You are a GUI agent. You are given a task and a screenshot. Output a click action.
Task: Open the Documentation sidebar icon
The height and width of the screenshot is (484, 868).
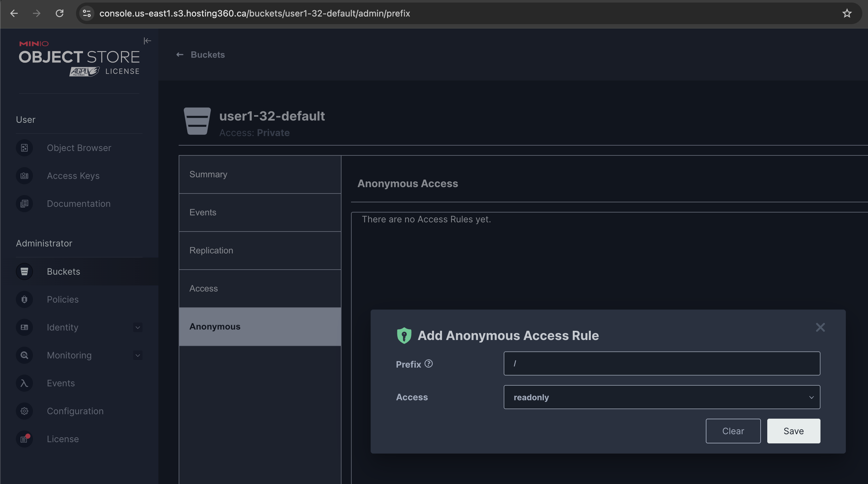tap(24, 204)
